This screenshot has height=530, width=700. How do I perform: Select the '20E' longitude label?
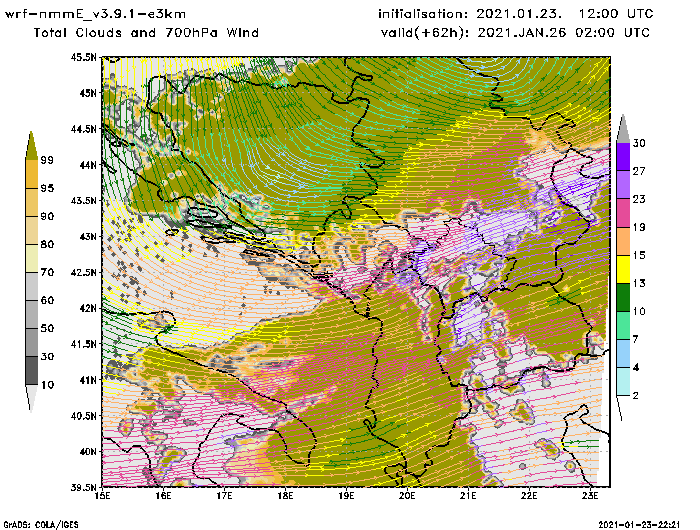tap(407, 496)
